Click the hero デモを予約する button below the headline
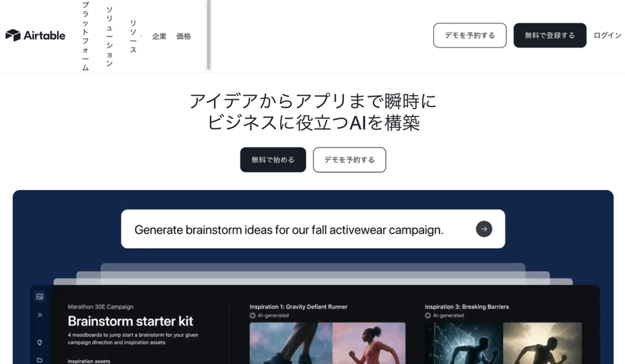 click(x=350, y=160)
